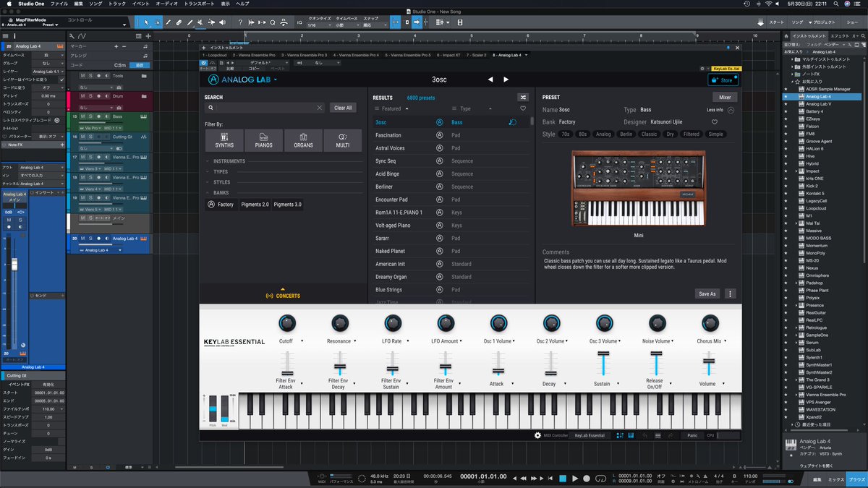Viewport: 868px width, 488px height.
Task: Select the Eraser tool in the toolbar
Action: click(x=179, y=22)
